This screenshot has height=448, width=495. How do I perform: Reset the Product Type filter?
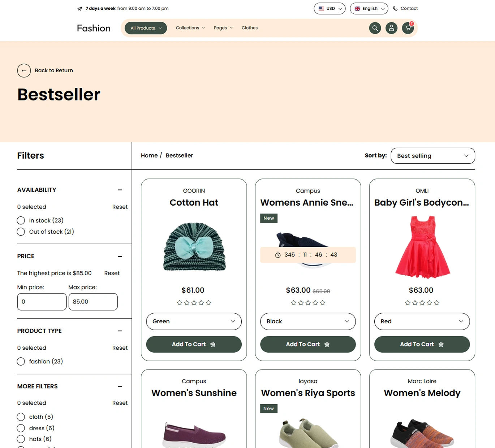coord(120,348)
